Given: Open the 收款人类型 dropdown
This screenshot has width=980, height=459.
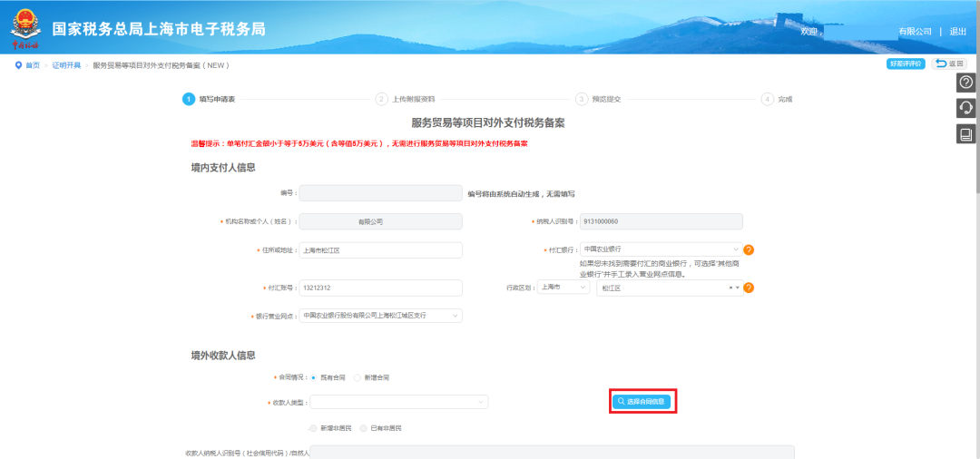Looking at the screenshot, I should coord(399,402).
